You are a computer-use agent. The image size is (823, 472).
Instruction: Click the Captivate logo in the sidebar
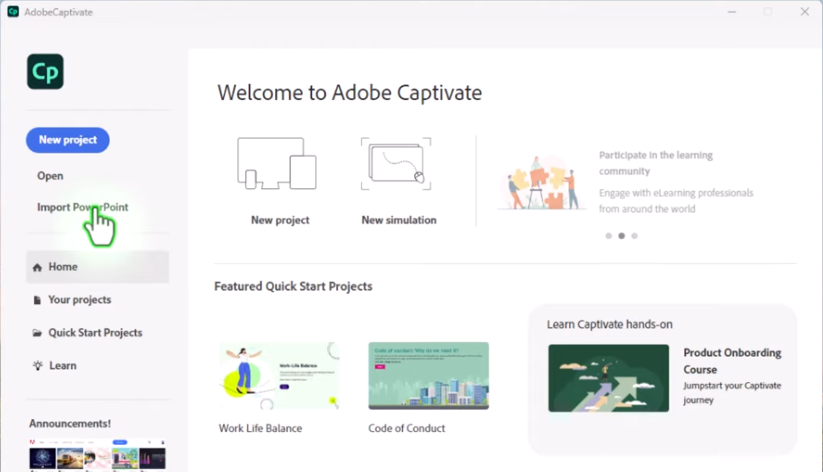45,72
